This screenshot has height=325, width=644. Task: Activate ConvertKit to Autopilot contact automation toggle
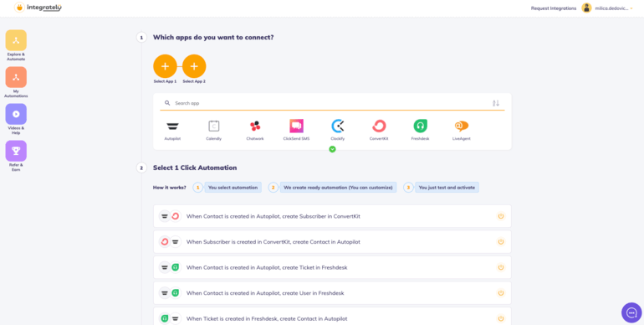pyautogui.click(x=501, y=242)
